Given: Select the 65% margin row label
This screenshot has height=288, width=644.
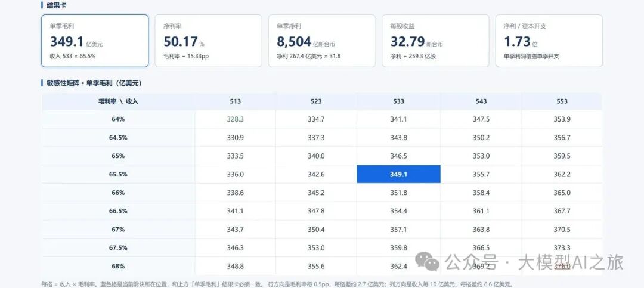Looking at the screenshot, I should pyautogui.click(x=118, y=156).
